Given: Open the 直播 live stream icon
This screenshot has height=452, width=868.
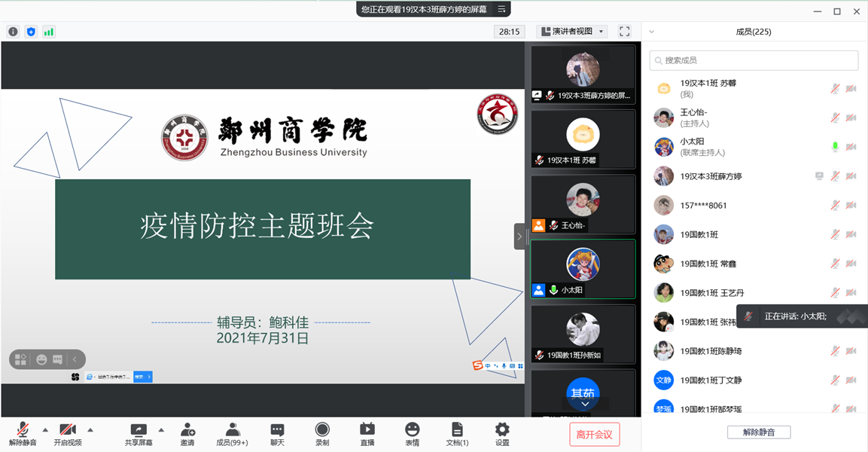Looking at the screenshot, I should pos(367,434).
